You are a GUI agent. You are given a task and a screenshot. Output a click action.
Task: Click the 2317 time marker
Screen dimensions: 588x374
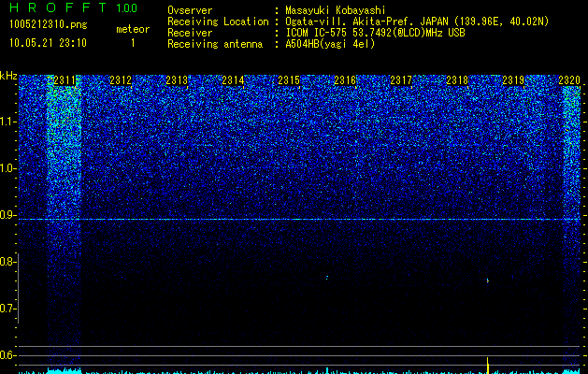point(401,80)
